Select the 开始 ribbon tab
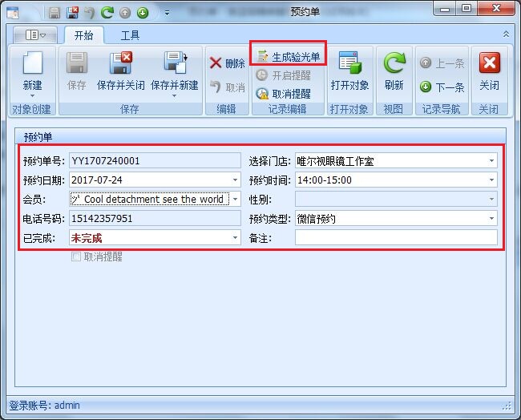 coord(83,35)
